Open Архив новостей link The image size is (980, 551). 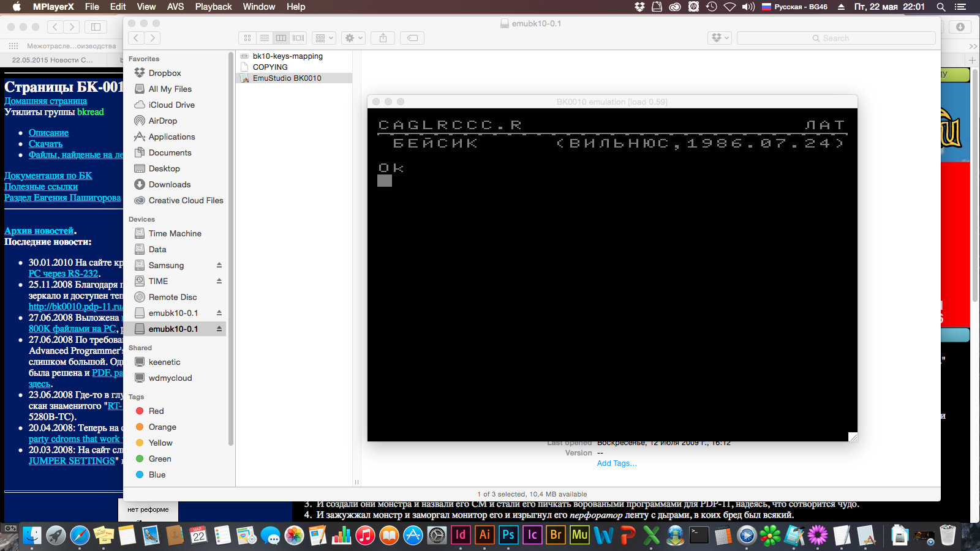click(39, 231)
